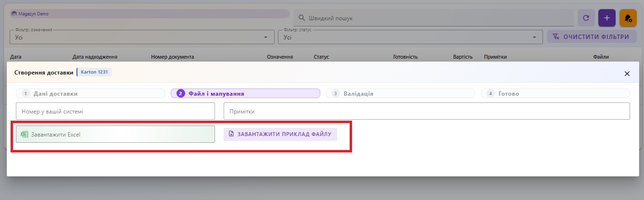Click the search magnifier icon

coord(302,18)
